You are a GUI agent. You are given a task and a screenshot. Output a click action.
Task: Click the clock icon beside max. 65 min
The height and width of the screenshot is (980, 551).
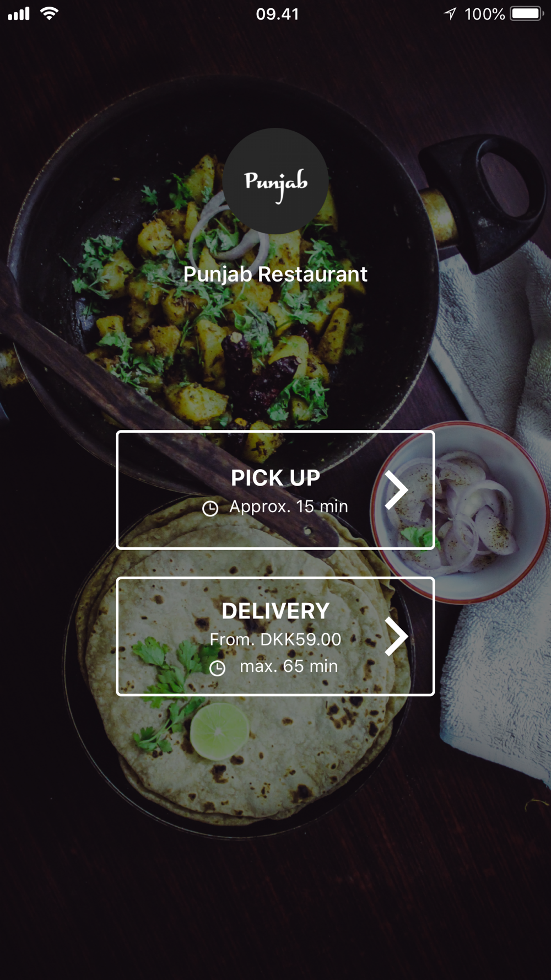coord(218,668)
